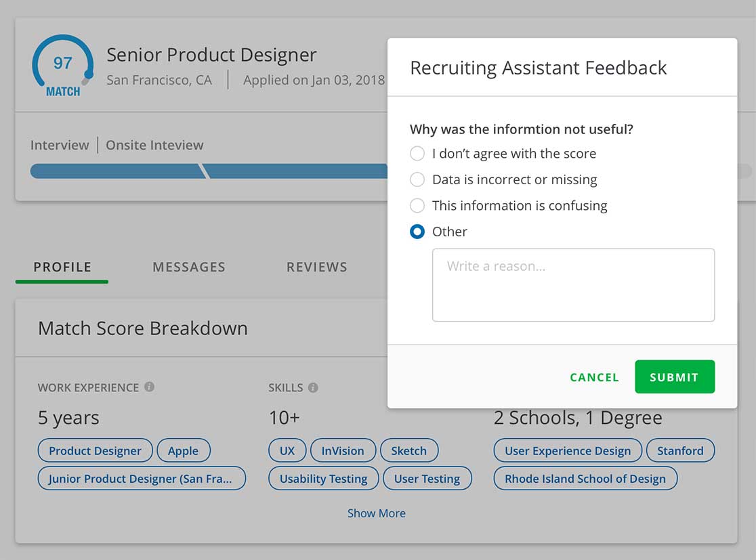Open the Reviews tab

click(x=316, y=267)
